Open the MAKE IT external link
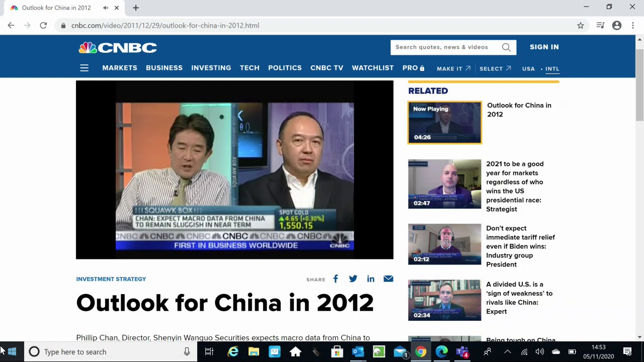The height and width of the screenshot is (362, 644). 453,68
